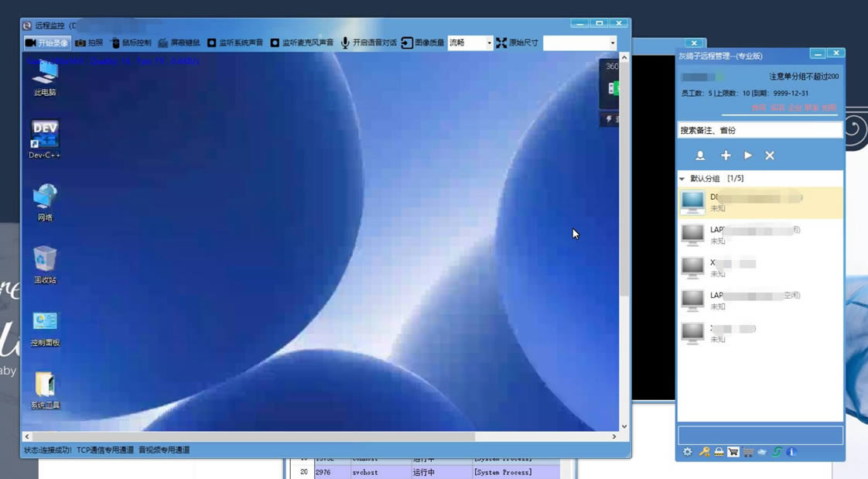Click the 搜索备注、备份 search field
Viewport: 868px width, 479px height.
[760, 131]
